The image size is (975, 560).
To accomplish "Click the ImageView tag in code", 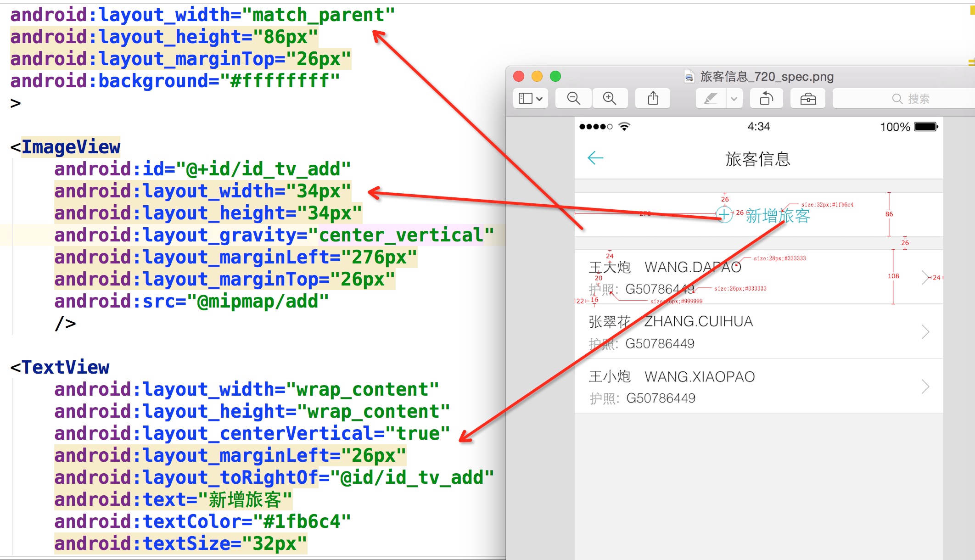I will point(71,147).
